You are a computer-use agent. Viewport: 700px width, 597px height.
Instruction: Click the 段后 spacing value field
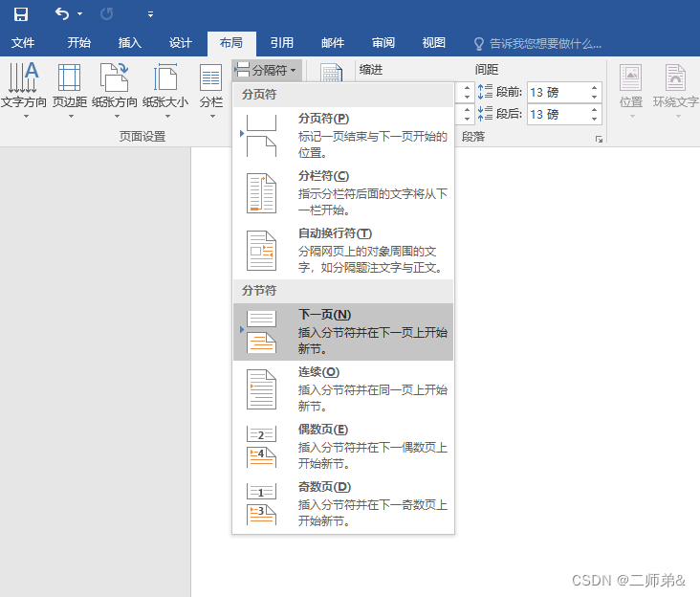(x=558, y=114)
